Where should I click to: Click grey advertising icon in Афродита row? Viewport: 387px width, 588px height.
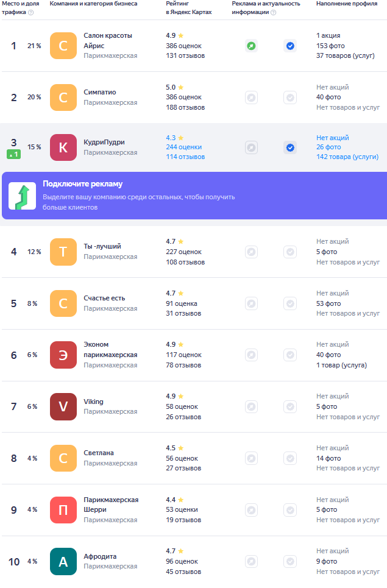251,561
